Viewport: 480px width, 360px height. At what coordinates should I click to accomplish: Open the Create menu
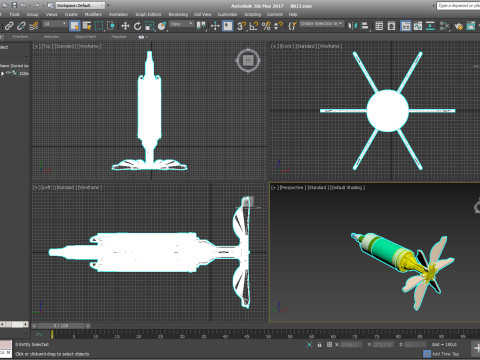(71, 14)
